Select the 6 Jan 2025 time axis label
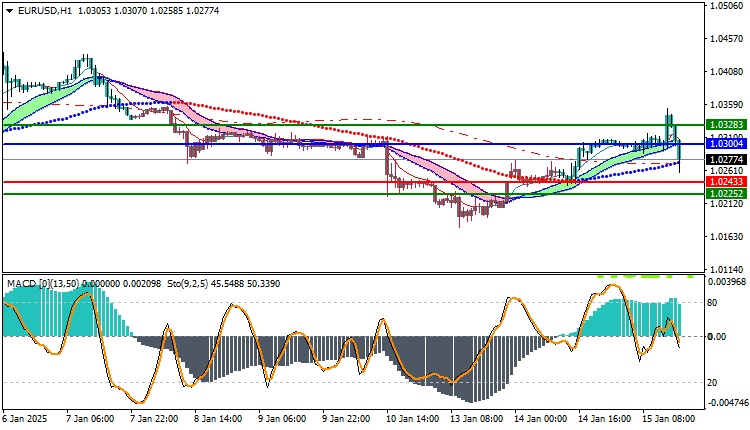The image size is (750, 430). coord(25,419)
